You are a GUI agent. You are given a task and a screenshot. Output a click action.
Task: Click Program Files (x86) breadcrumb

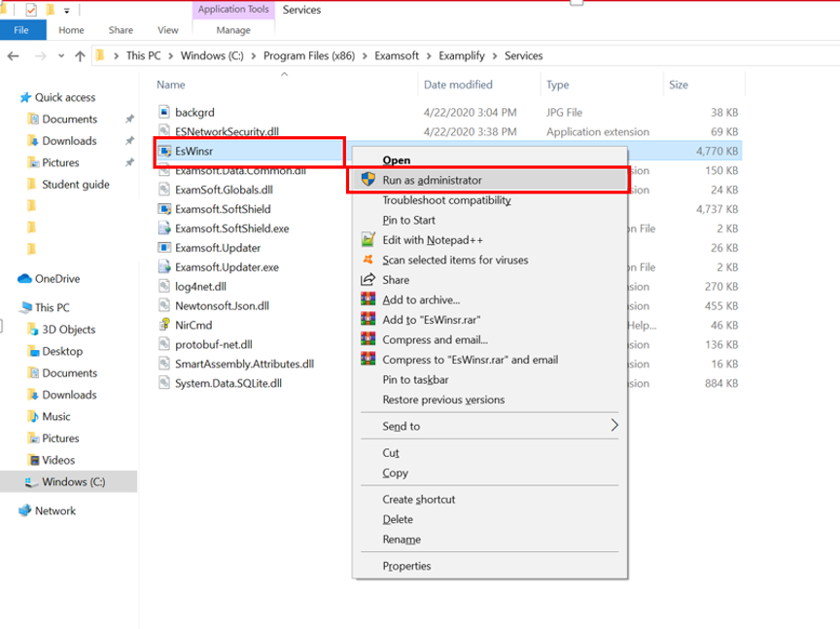(x=309, y=55)
